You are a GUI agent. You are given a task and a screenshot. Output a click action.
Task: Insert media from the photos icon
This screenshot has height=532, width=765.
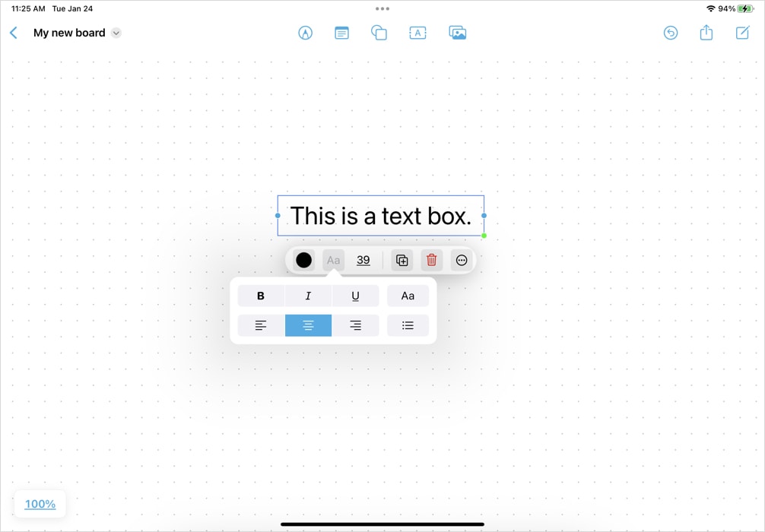pyautogui.click(x=457, y=33)
